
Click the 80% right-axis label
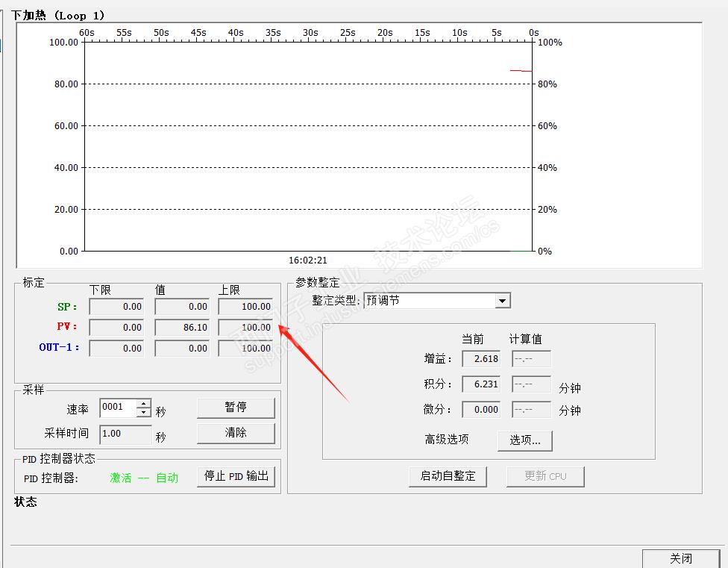(547, 84)
